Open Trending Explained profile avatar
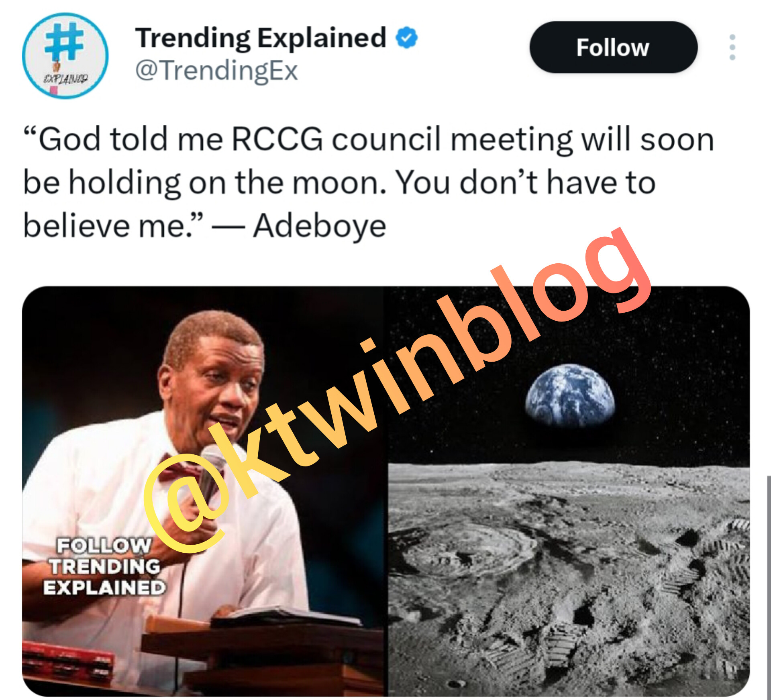 pyautogui.click(x=65, y=56)
